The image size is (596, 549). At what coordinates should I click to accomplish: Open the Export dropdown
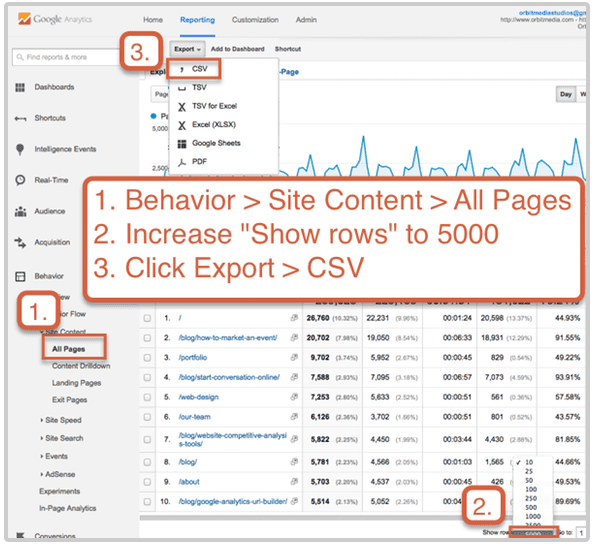[x=187, y=49]
